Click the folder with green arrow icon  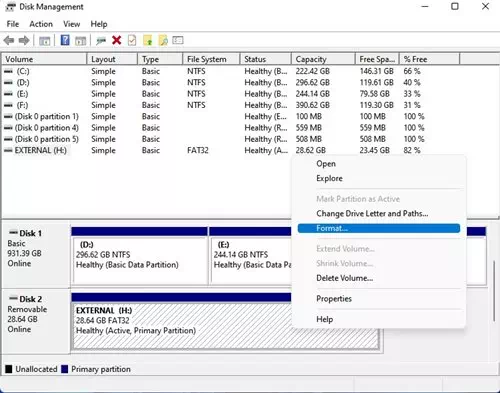coord(148,40)
